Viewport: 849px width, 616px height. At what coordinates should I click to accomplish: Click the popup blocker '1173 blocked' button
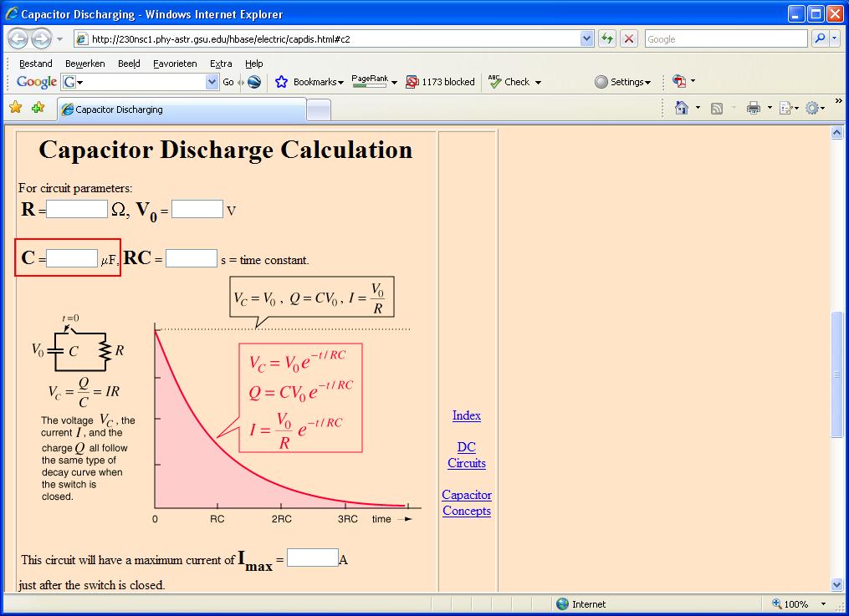(440, 82)
